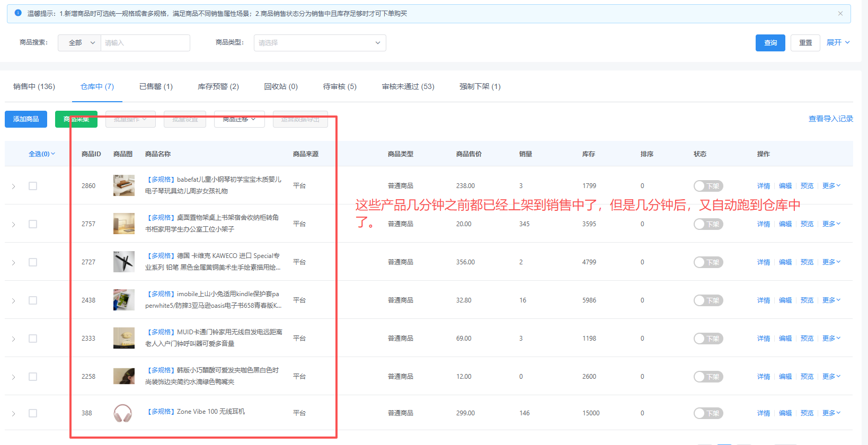Expand row arrow for product 388

[14, 414]
